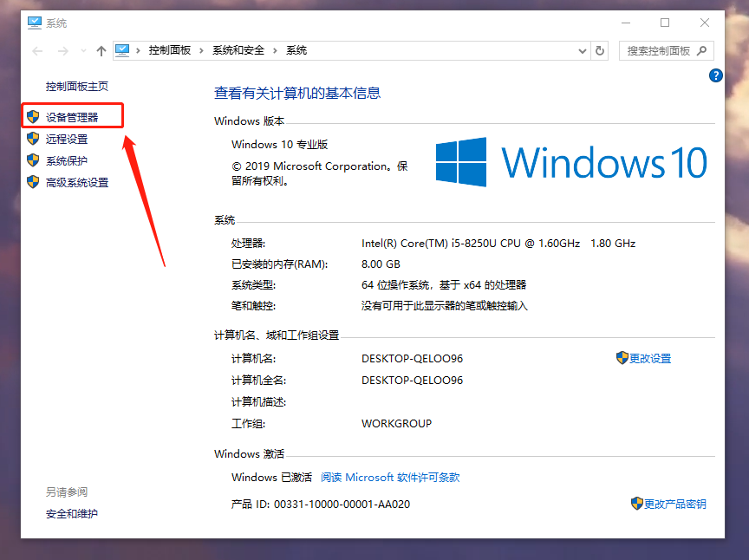Maximize the 系统 window
The image size is (749, 560).
coord(665,23)
